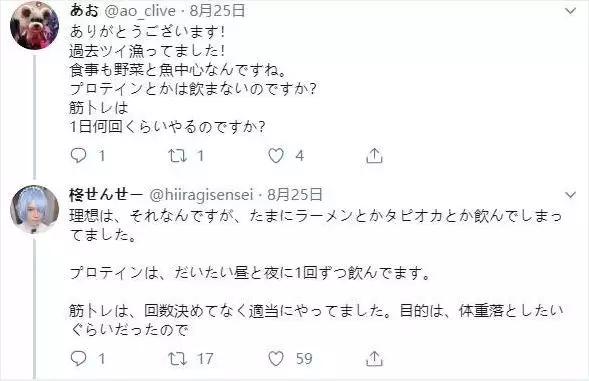Reply to ao_clive's tweet

(79, 156)
